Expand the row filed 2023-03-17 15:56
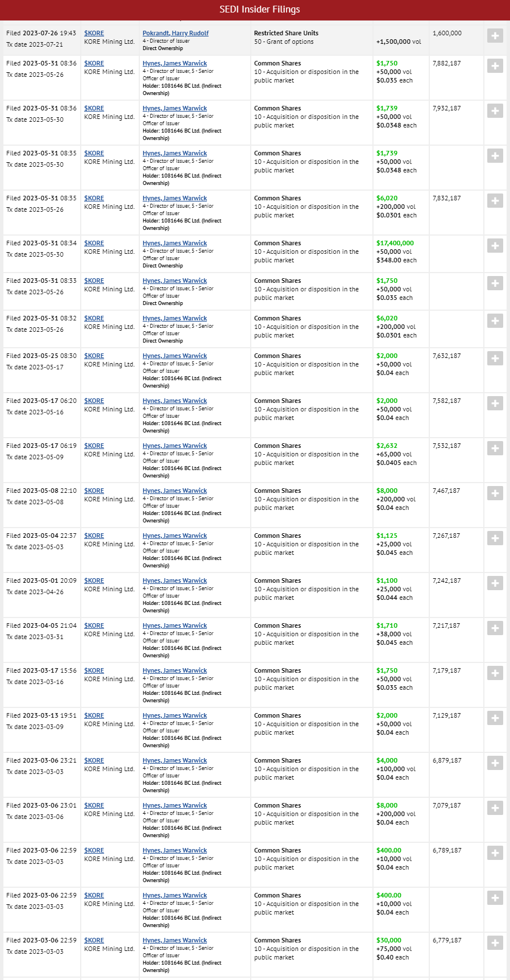Image resolution: width=510 pixels, height=980 pixels. [x=495, y=673]
